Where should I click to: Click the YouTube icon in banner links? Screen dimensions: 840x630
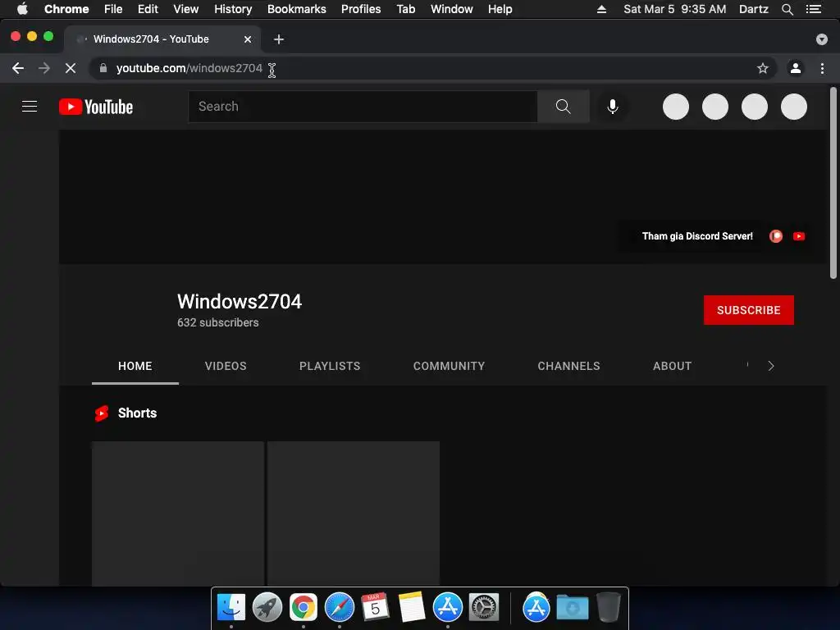click(x=799, y=236)
